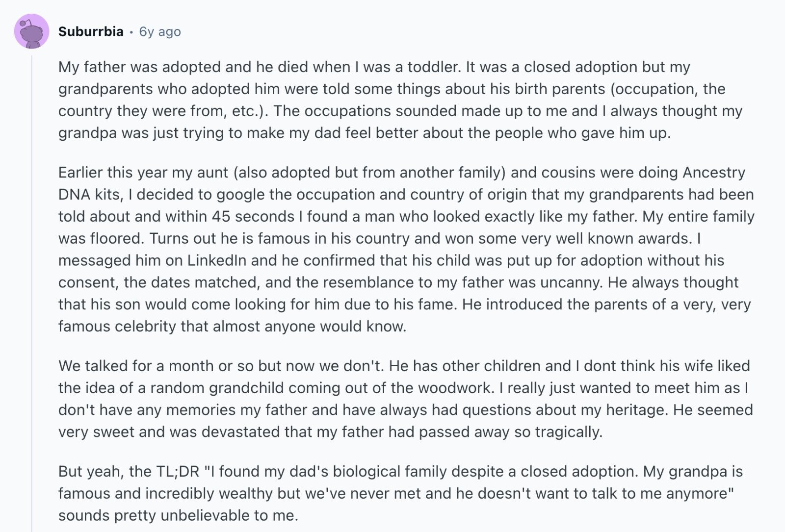Open Suburrbia's Snoo avatar icon
Screen dimensions: 785x532
(x=32, y=31)
